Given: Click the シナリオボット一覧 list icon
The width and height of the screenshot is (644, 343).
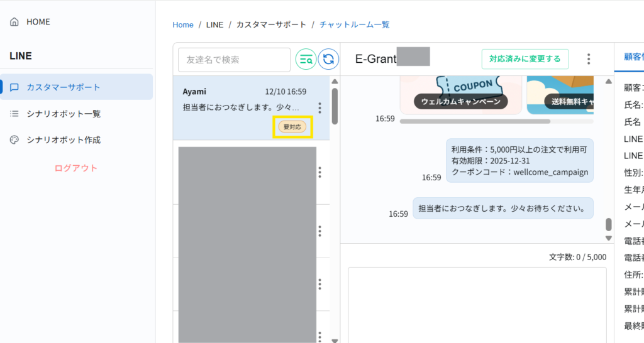Looking at the screenshot, I should point(14,114).
